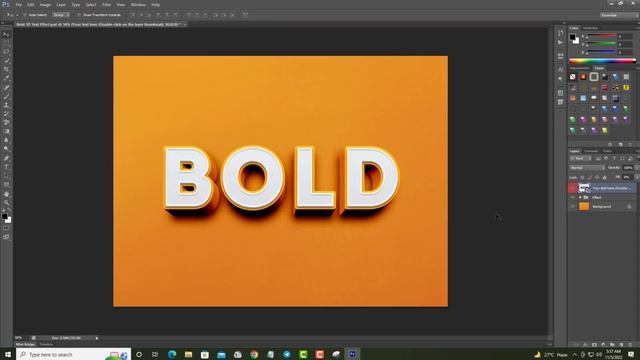Hide the Background layer via eye icon

pyautogui.click(x=572, y=207)
